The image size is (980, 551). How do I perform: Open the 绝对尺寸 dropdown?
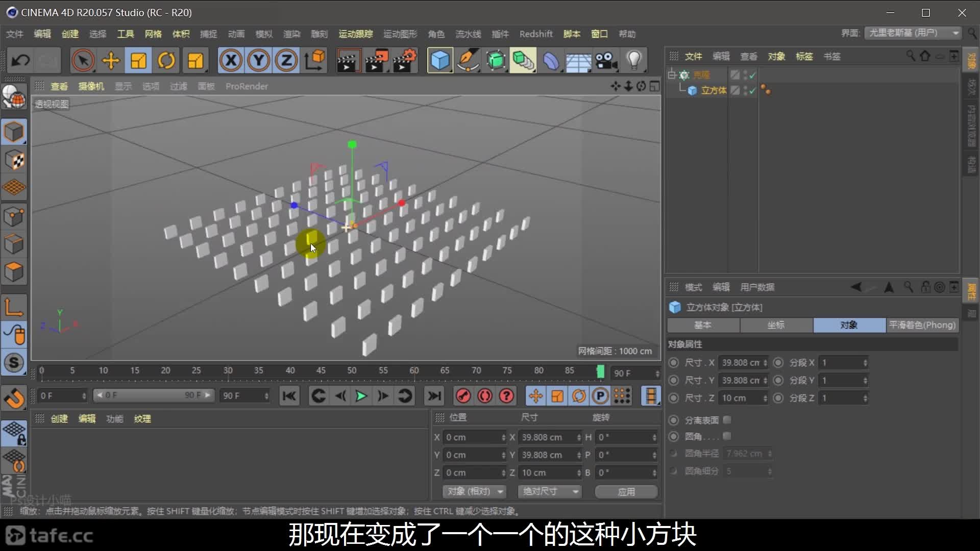[550, 491]
